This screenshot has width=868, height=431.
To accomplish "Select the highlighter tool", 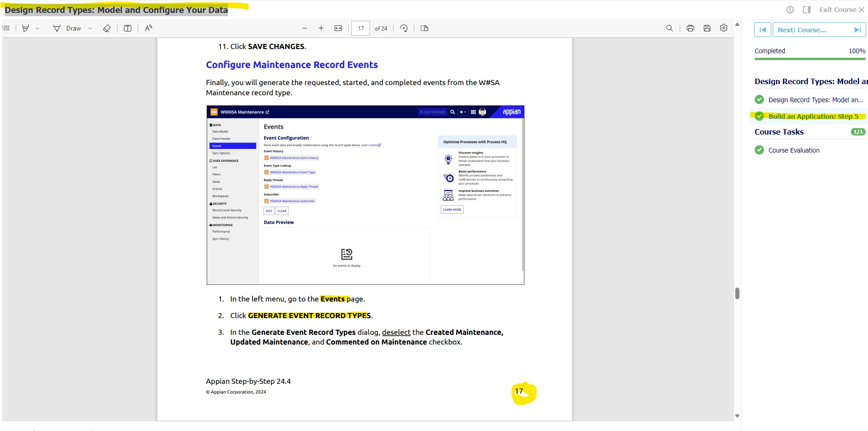I will tap(25, 28).
